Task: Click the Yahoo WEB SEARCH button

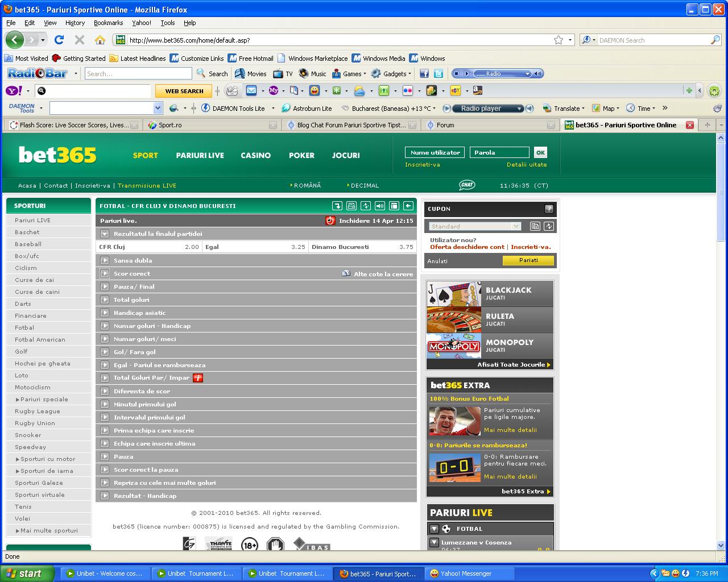Action: pyautogui.click(x=184, y=91)
